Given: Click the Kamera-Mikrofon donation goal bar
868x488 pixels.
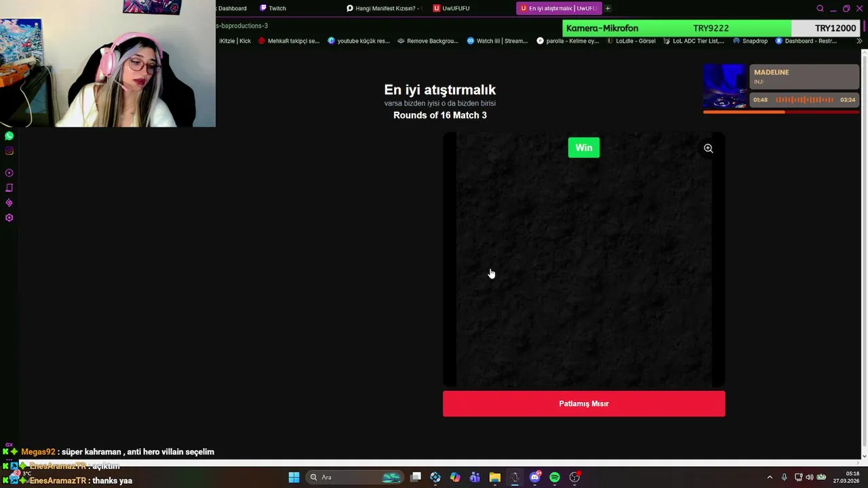Looking at the screenshot, I should (x=711, y=28).
